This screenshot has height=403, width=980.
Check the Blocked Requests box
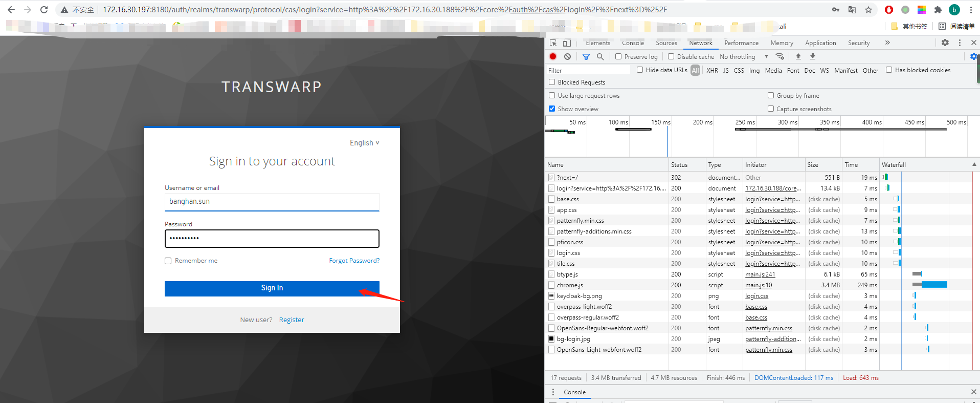point(552,82)
